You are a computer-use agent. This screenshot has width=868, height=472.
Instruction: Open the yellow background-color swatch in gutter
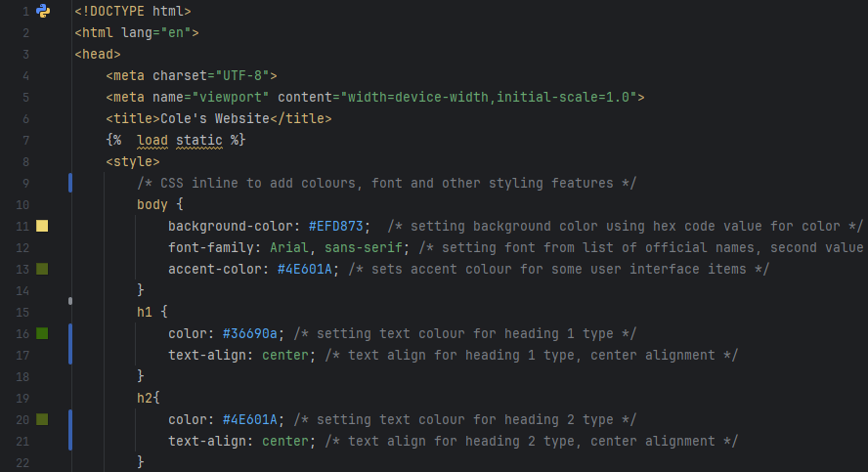42,226
